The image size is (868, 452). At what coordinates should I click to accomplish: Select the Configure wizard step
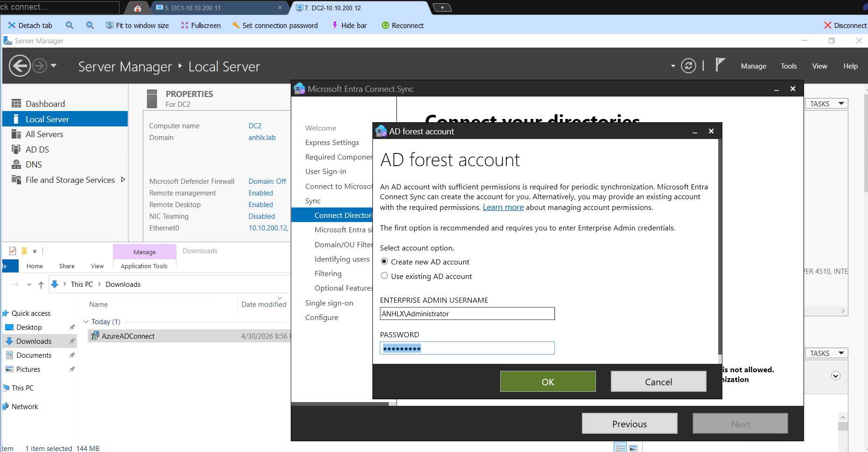[322, 317]
